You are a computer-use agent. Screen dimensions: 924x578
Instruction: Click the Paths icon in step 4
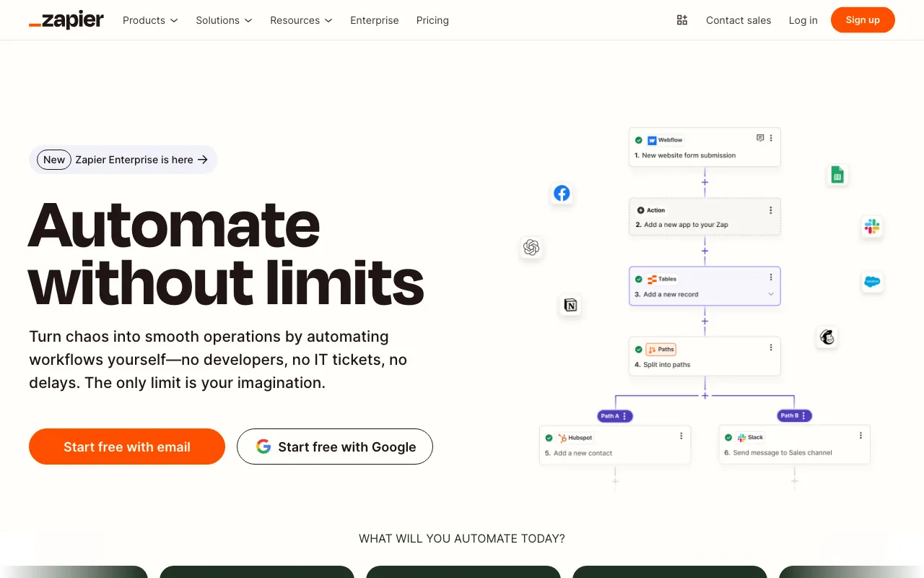point(652,349)
